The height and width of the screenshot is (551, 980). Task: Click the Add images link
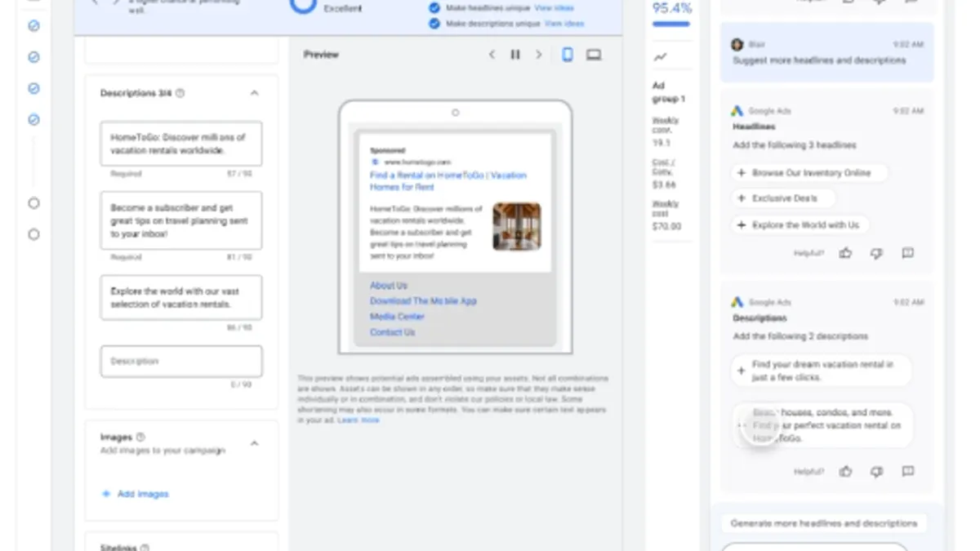136,494
